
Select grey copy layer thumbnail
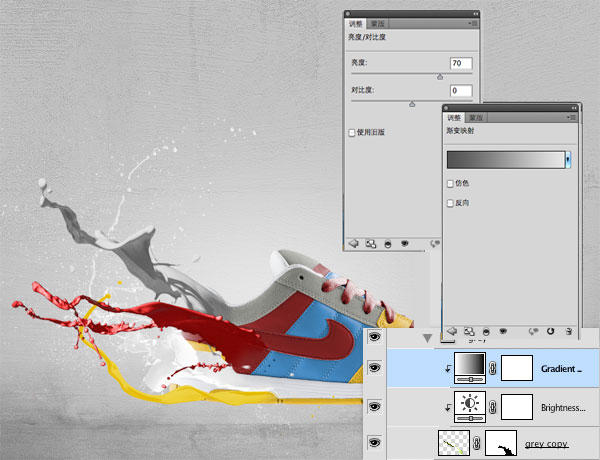(454, 443)
